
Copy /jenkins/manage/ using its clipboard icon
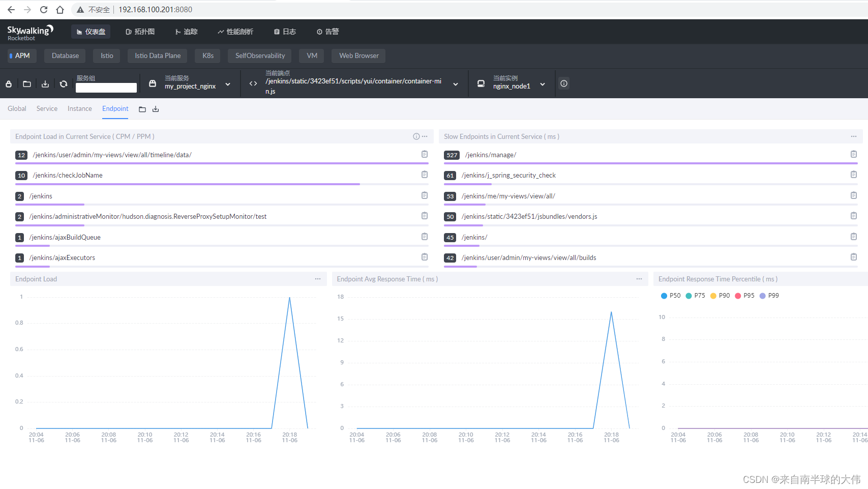[x=854, y=154]
